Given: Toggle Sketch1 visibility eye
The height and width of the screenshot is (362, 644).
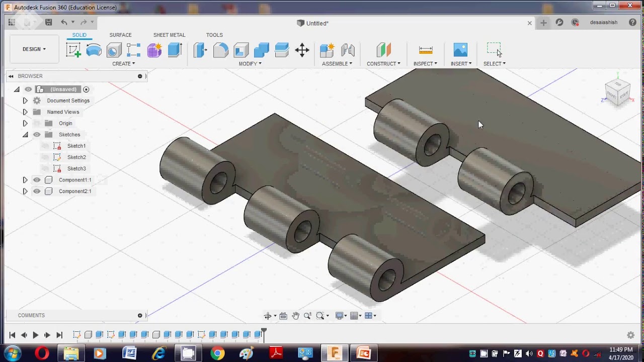Looking at the screenshot, I should 45,146.
